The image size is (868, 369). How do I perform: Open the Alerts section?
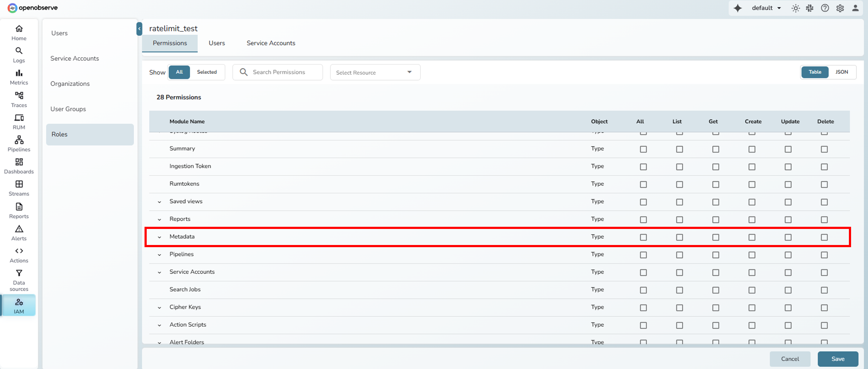pos(19,232)
